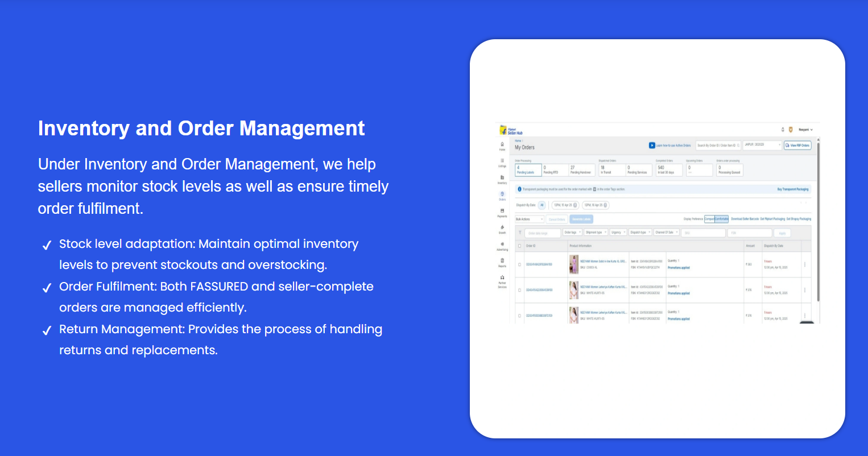Open Listings from the sidebar

(x=502, y=162)
